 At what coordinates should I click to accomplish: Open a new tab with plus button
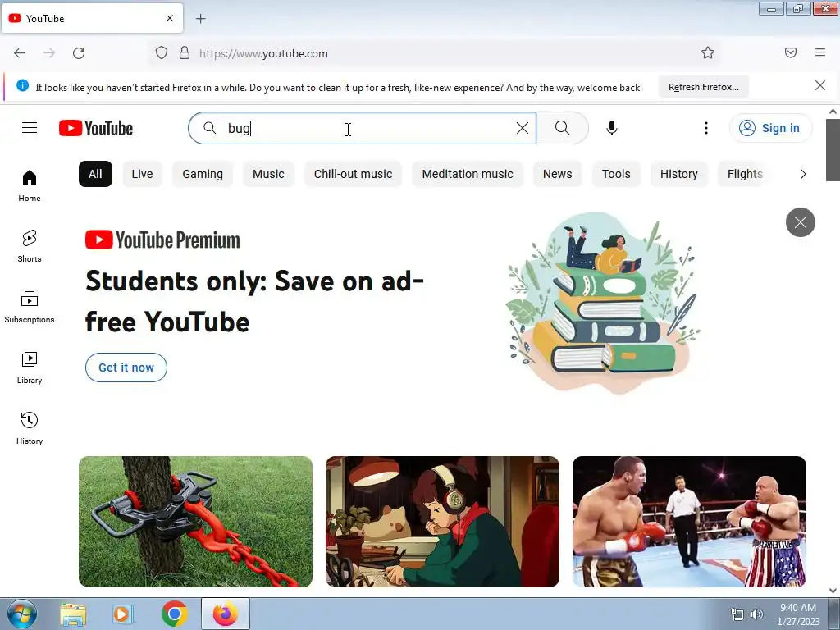click(200, 19)
